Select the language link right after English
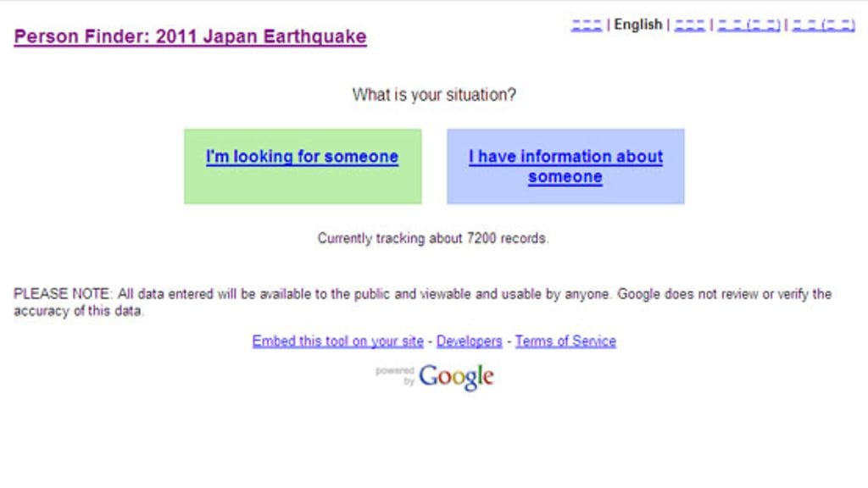The height and width of the screenshot is (488, 868). coord(688,24)
